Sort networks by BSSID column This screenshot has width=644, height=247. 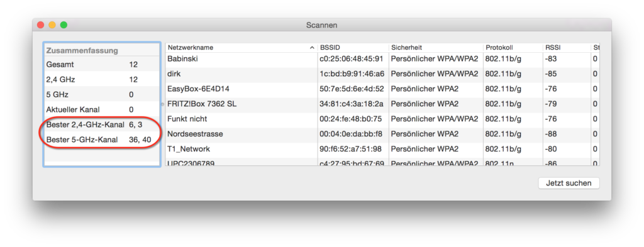point(353,48)
